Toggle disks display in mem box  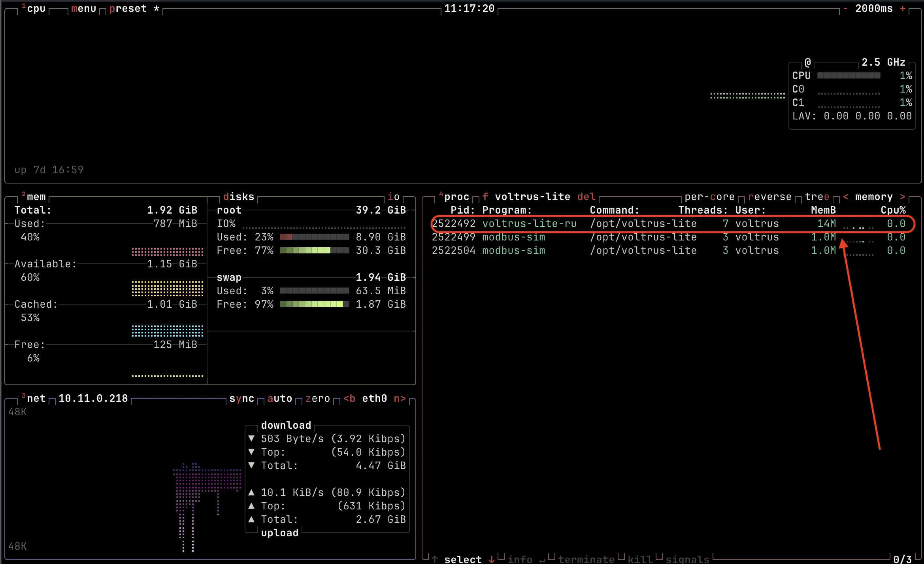coord(239,197)
